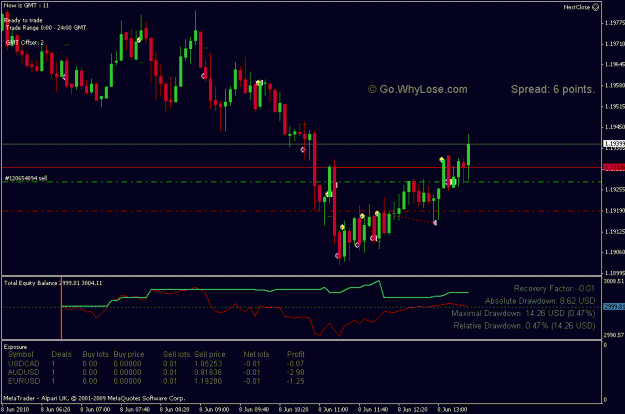The height and width of the screenshot is (414, 625).
Task: Click the '8 Jun 2010' time axis label
Action: click(x=15, y=410)
